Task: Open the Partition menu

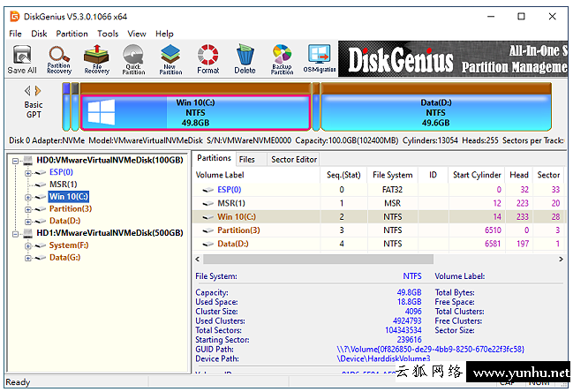Action: 72,34
